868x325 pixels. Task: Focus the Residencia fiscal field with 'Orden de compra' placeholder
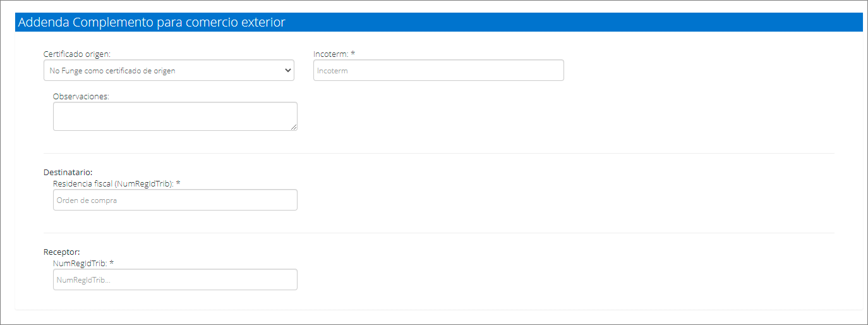tap(174, 200)
